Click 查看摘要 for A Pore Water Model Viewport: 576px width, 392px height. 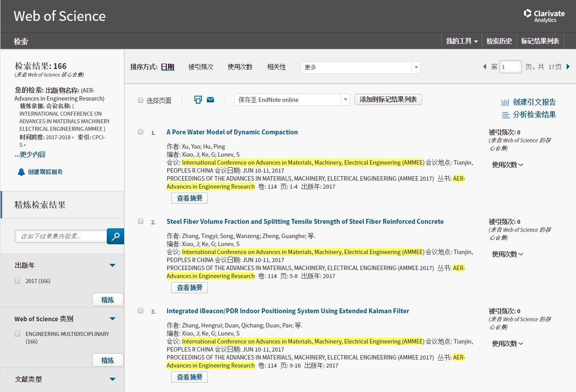(x=189, y=198)
